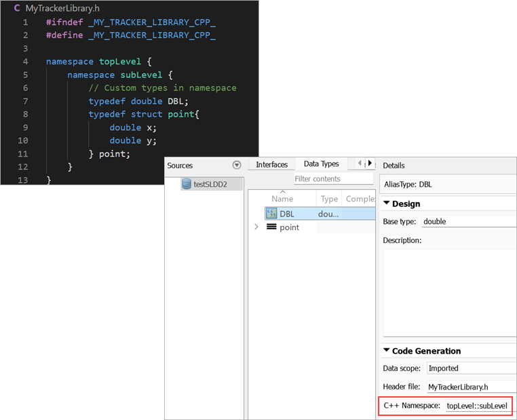
Task: Switch to the Interfaces tab
Action: click(x=271, y=164)
